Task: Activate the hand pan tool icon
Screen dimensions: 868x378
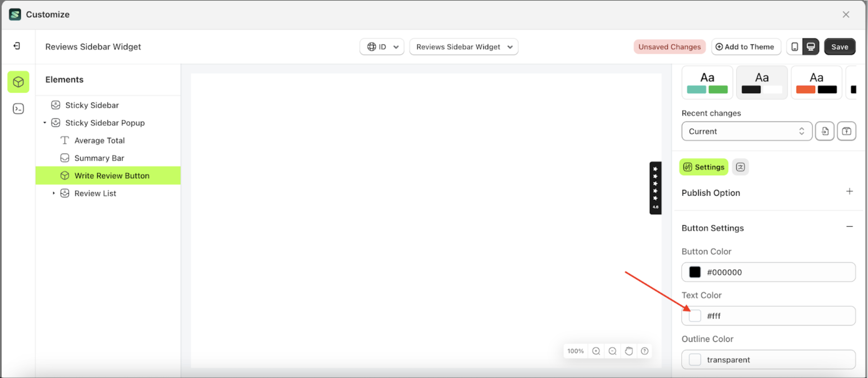Action: coord(629,351)
